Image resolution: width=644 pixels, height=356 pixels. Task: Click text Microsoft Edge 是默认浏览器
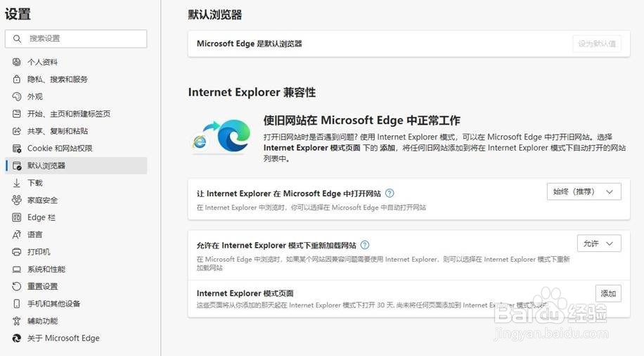tap(250, 44)
